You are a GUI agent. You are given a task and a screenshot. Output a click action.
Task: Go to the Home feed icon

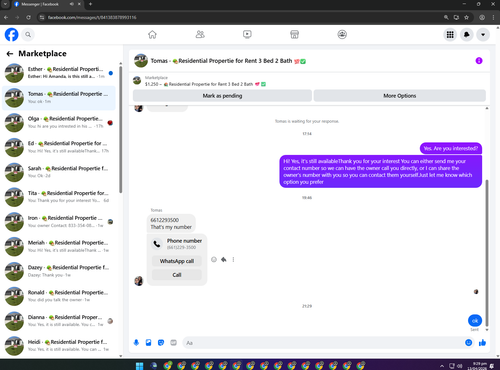(152, 34)
